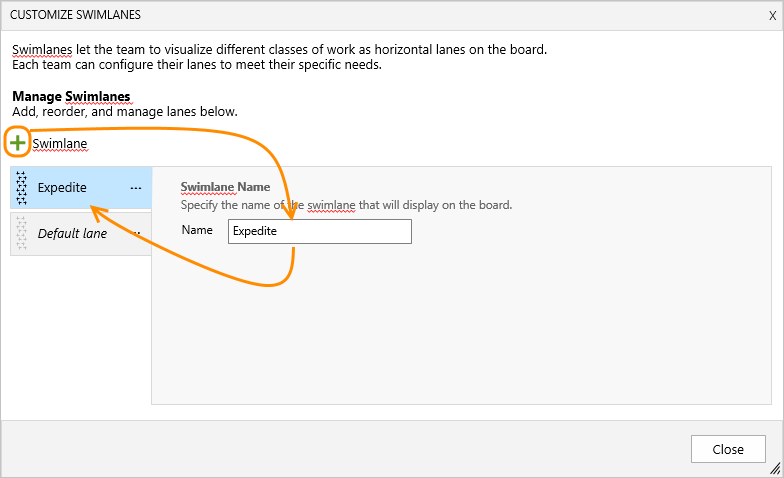Open the Default lane ellipsis menu
The image size is (784, 478).
click(x=136, y=234)
